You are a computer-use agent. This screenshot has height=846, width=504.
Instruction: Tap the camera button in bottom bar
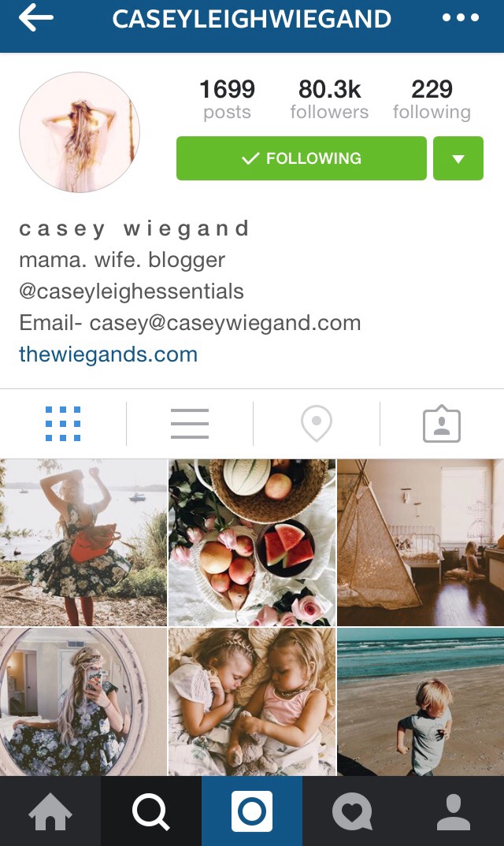[252, 811]
